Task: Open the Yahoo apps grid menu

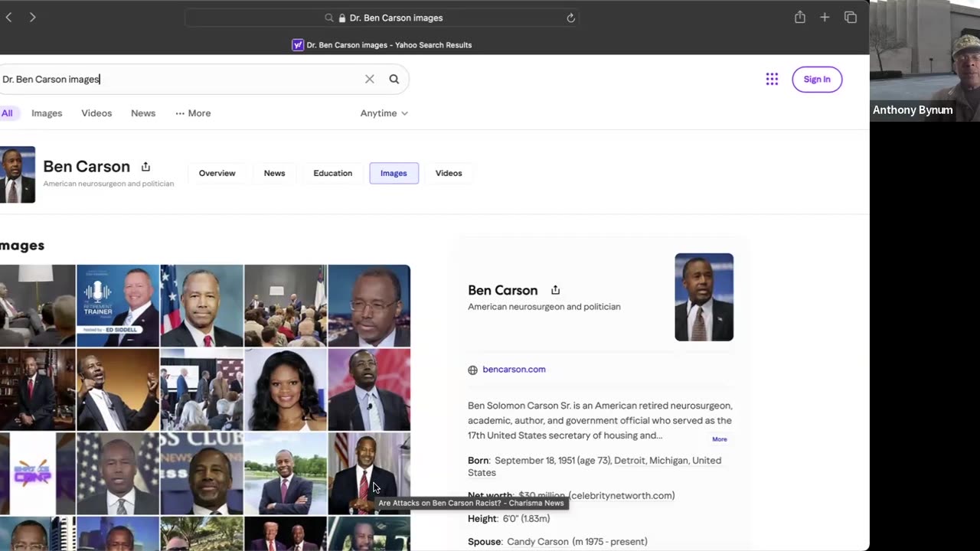Action: pos(772,79)
